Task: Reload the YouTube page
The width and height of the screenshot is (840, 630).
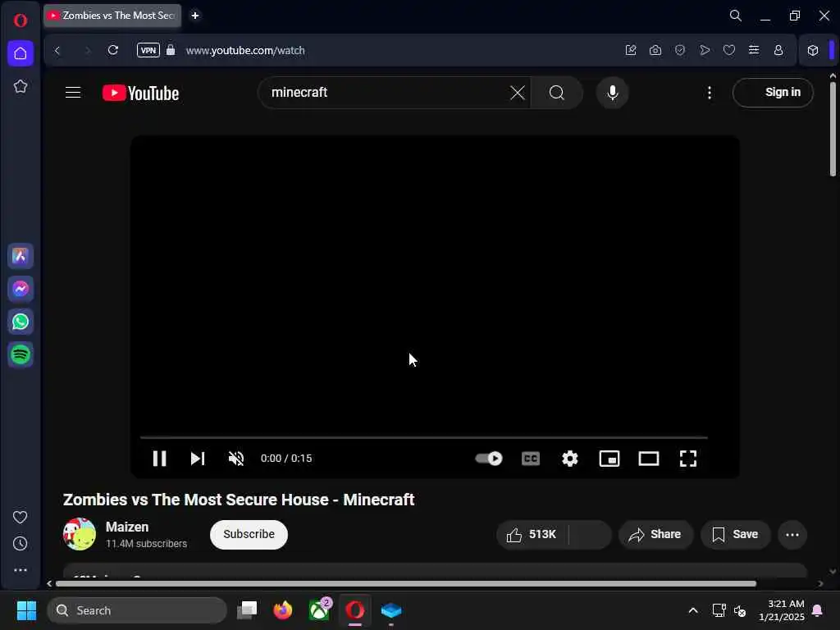Action: coord(112,50)
